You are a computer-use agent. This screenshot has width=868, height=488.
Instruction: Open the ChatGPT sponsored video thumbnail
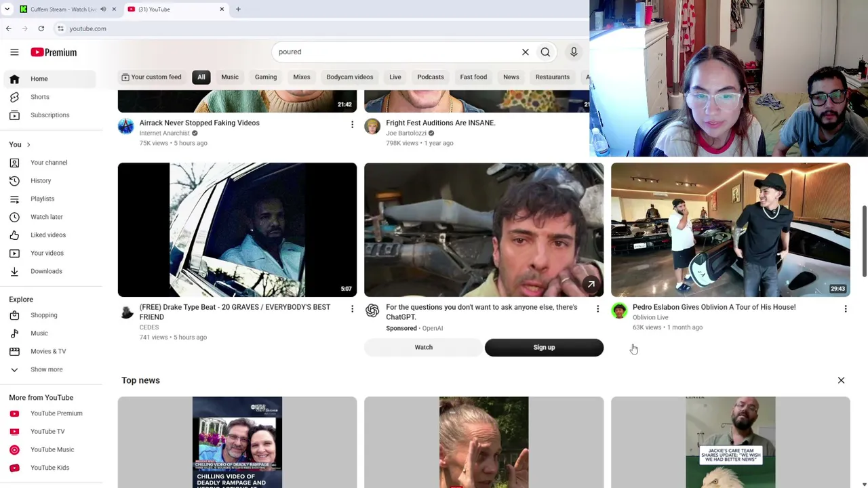click(x=484, y=230)
